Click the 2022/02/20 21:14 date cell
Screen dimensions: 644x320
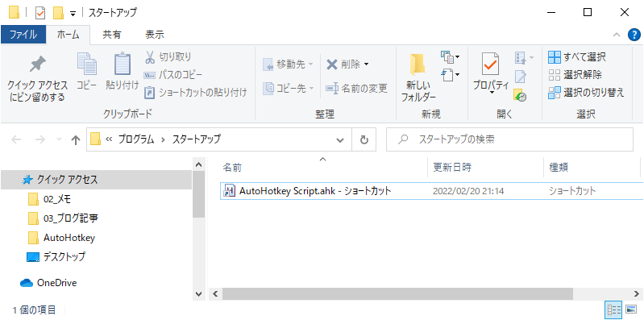468,191
